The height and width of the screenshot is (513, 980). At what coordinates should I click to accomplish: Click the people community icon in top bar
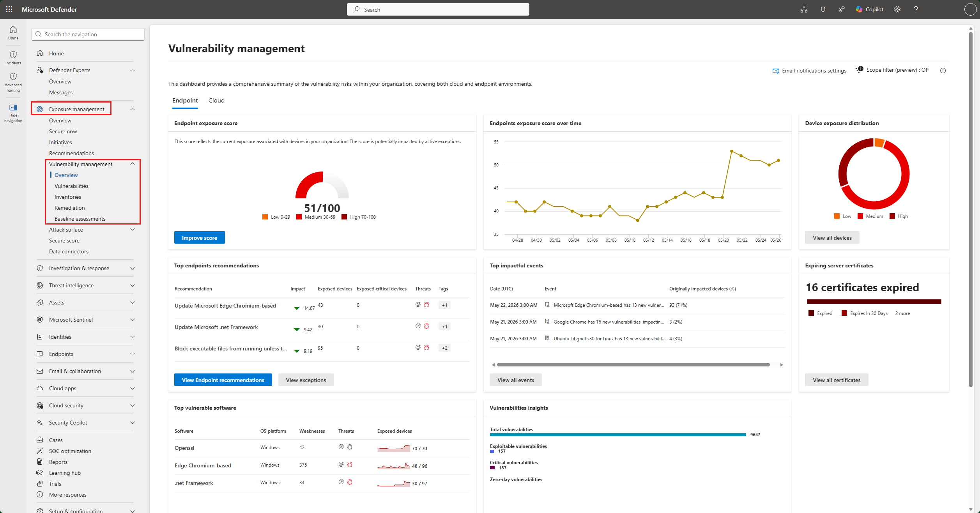point(841,9)
